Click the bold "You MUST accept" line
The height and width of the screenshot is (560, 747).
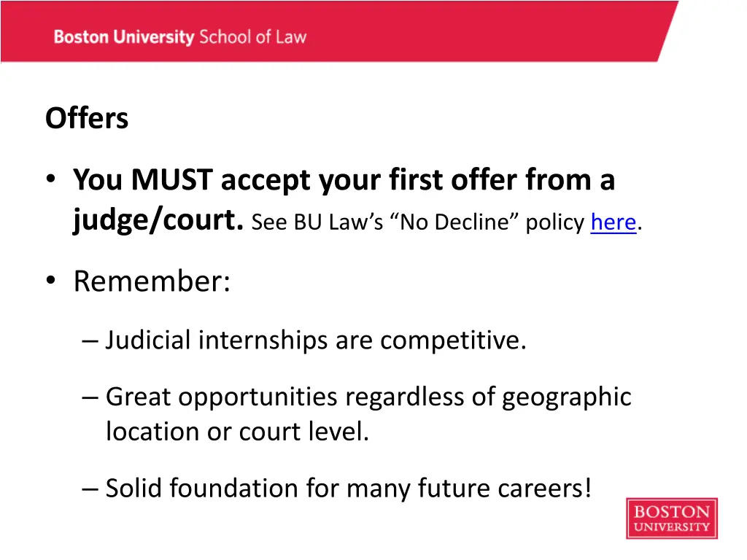(x=344, y=179)
